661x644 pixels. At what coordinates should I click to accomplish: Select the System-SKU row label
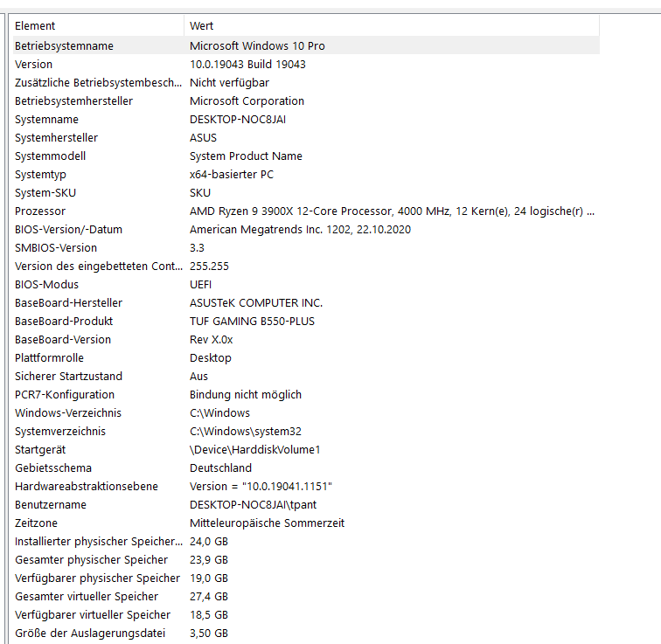45,192
